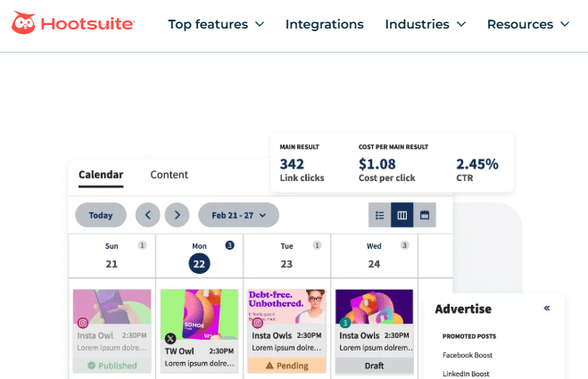This screenshot has width=588, height=379.
Task: Collapse the Advertise panel
Action: (547, 309)
